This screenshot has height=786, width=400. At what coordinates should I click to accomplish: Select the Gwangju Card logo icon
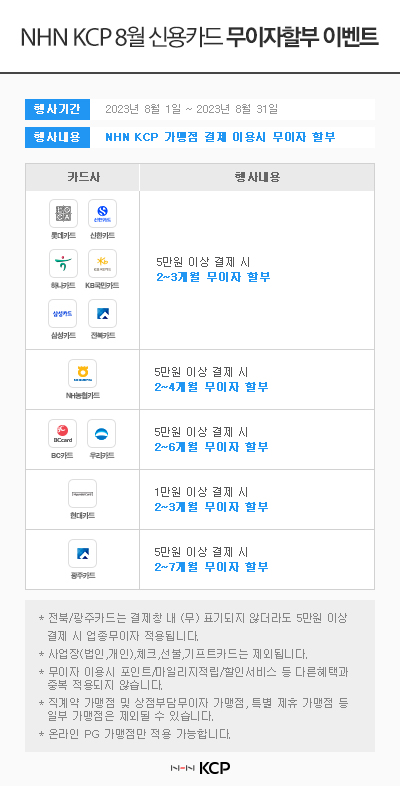point(82,553)
